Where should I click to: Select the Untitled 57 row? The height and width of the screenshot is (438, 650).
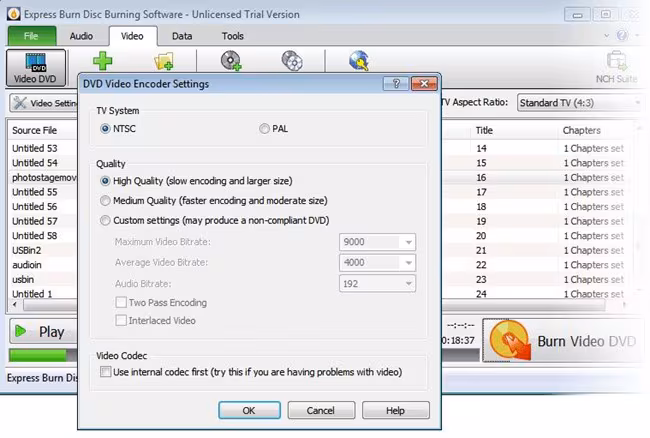pos(35,221)
